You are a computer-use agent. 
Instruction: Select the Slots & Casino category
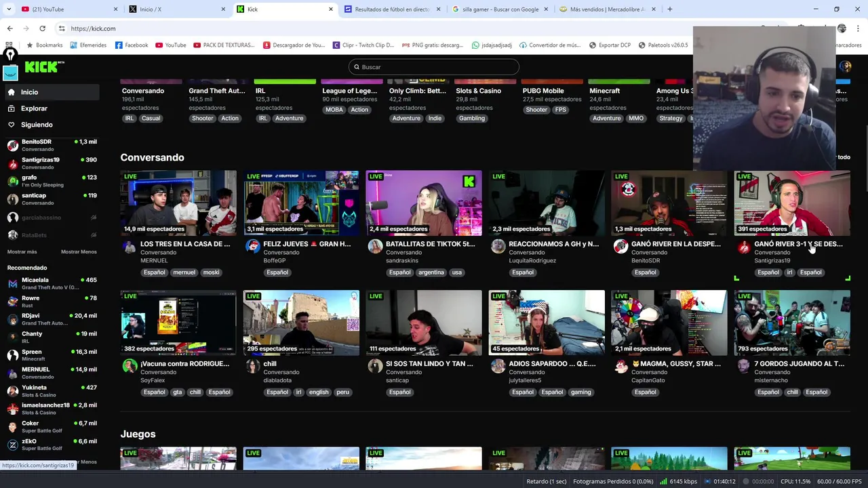tap(478, 91)
